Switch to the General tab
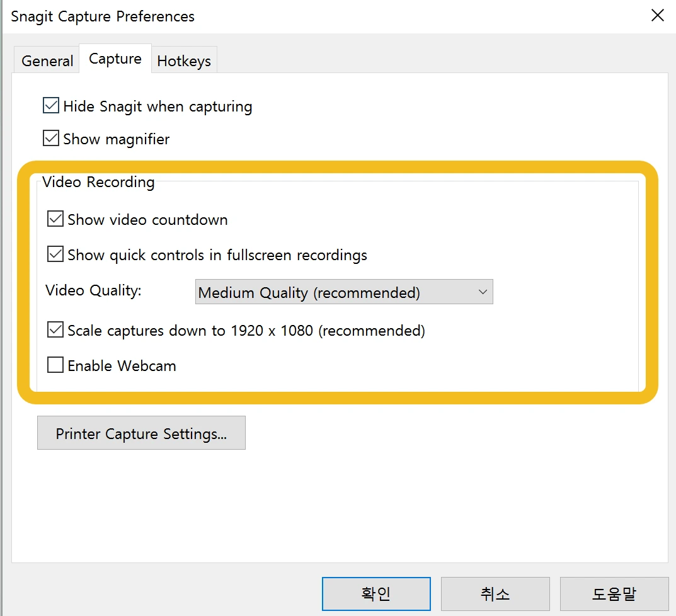The height and width of the screenshot is (616, 676). click(47, 61)
